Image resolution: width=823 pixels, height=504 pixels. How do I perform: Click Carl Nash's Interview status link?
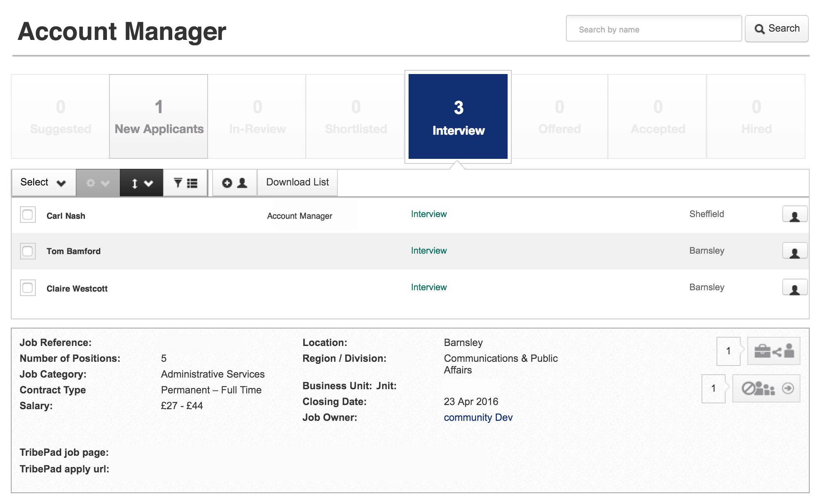(x=429, y=214)
